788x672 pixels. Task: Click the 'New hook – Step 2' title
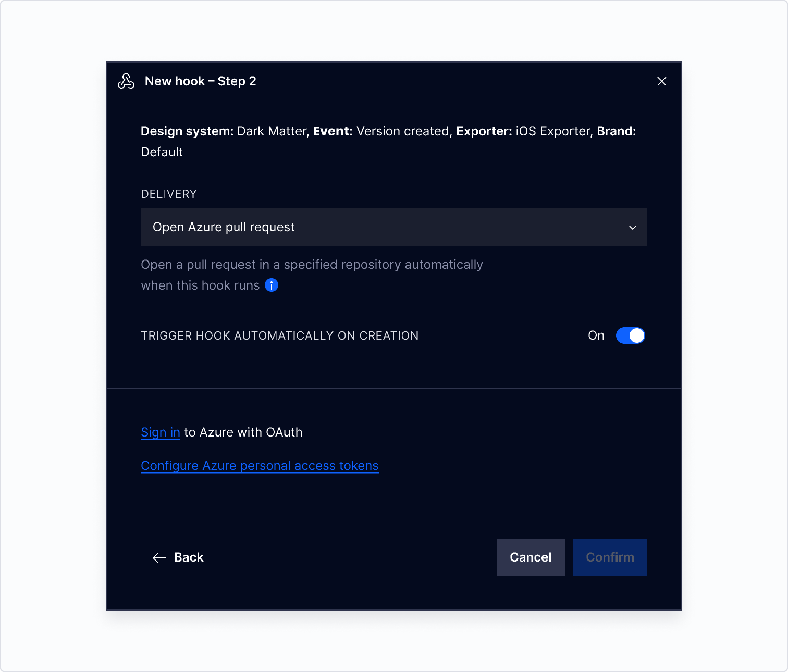coord(201,81)
